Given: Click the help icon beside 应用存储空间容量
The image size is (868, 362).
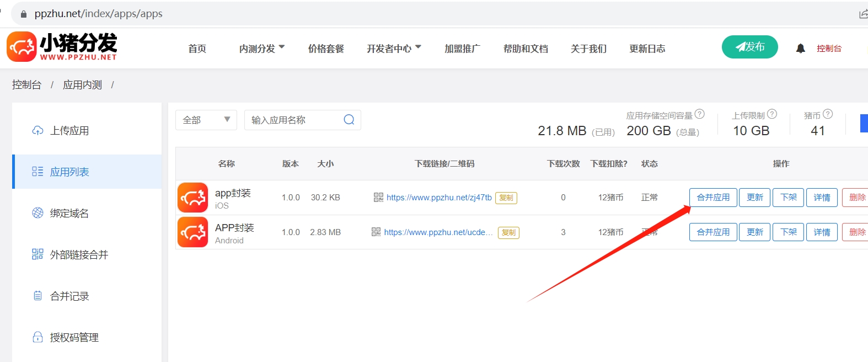Looking at the screenshot, I should click(699, 114).
